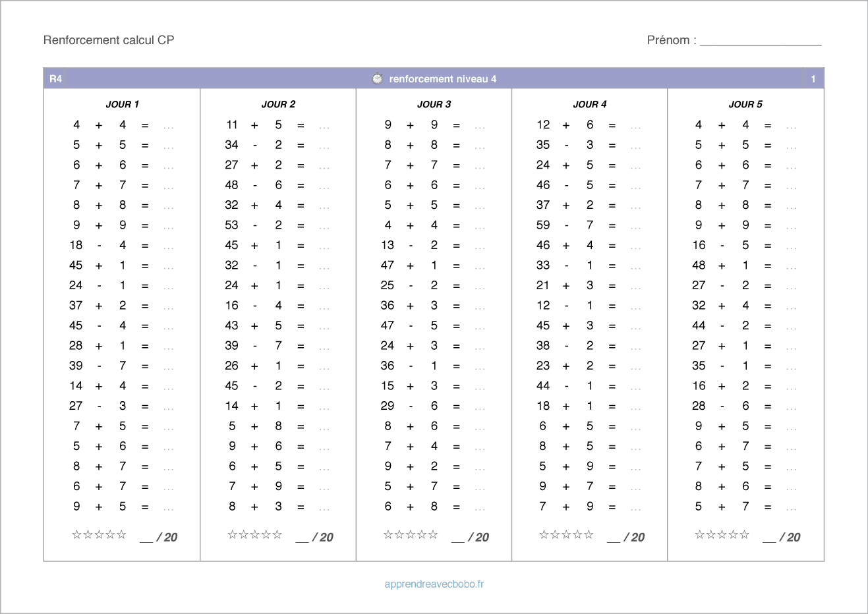This screenshot has height=614, width=868.
Task: Click the '38 - 2 =' row in JOUR 4
Action: 589,346
